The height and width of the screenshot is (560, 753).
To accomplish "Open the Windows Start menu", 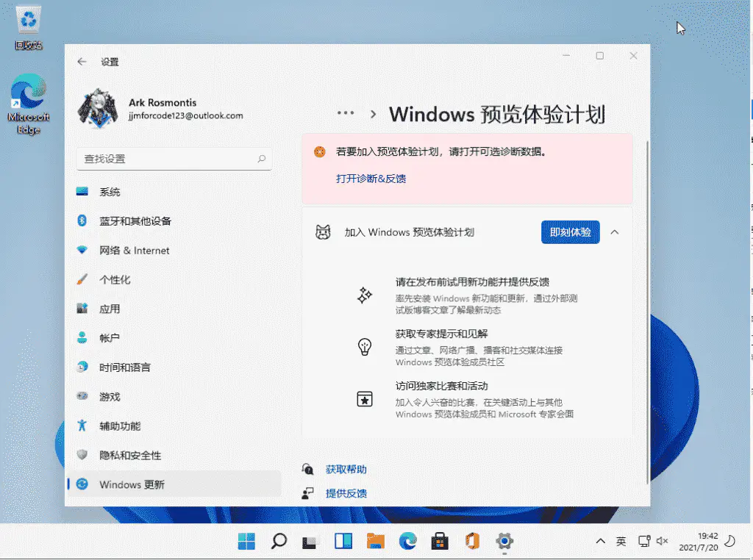I will [x=246, y=542].
